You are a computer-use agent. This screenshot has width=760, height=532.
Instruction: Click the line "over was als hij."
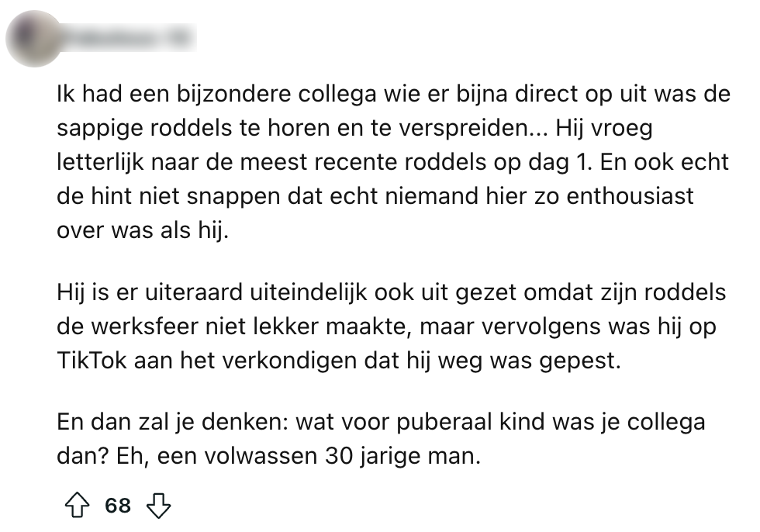pos(144,231)
